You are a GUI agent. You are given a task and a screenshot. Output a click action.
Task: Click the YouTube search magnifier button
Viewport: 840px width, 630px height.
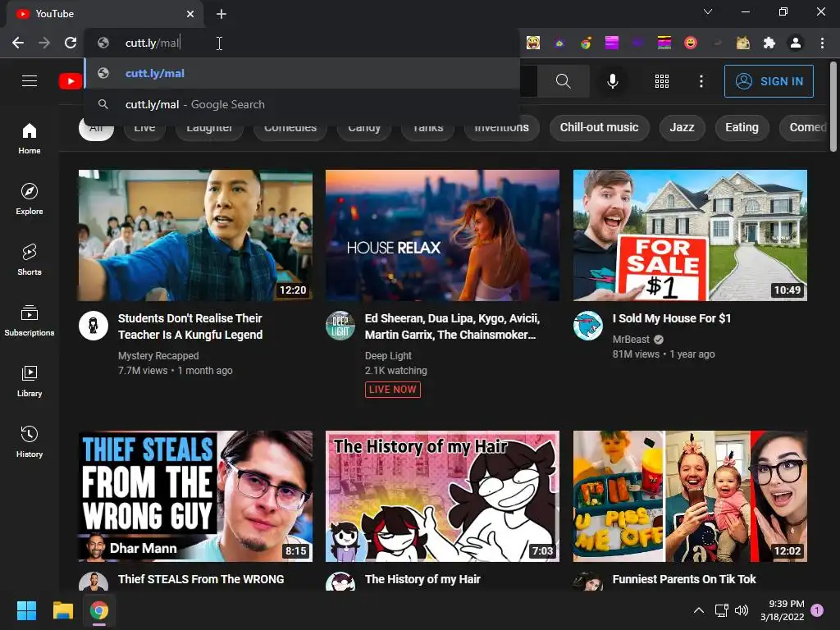coord(563,81)
